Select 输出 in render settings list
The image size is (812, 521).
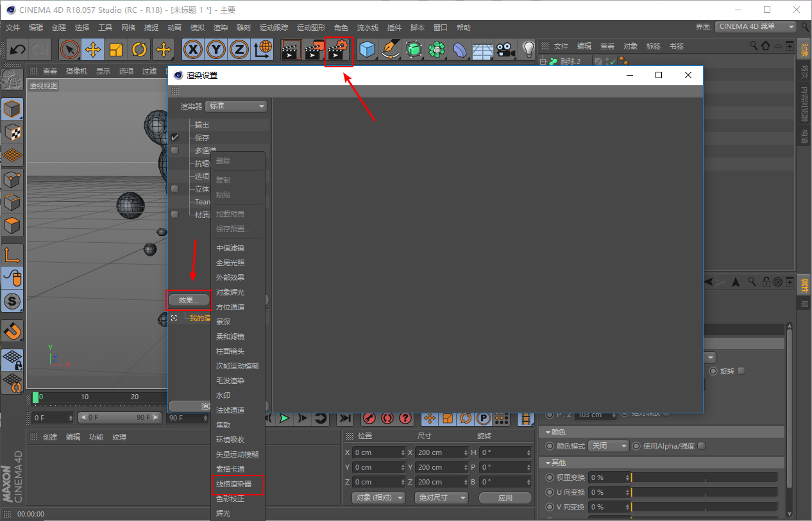(202, 125)
